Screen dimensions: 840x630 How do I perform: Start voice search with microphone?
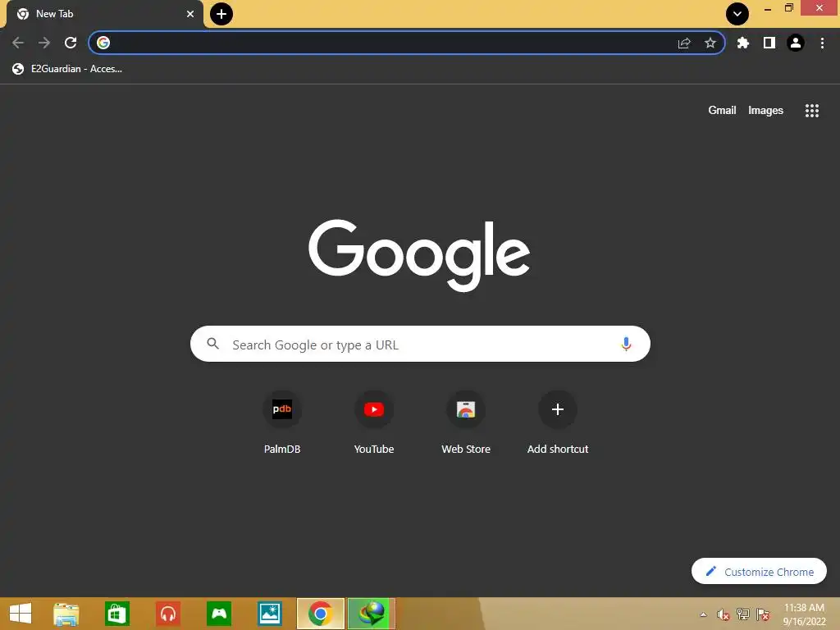tap(626, 344)
